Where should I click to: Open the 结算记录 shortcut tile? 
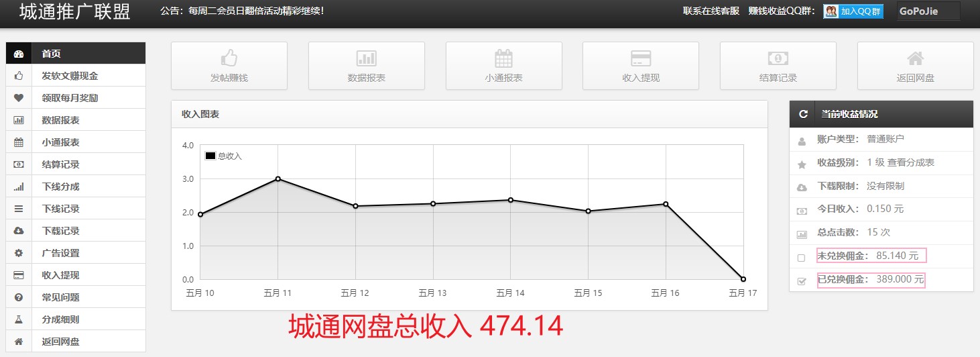click(778, 66)
